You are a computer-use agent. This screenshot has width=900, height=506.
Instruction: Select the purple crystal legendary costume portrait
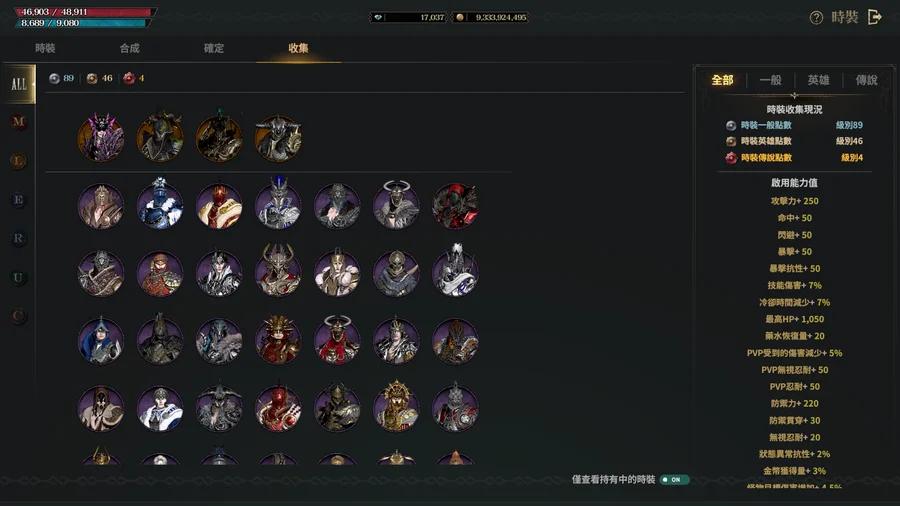click(101, 138)
